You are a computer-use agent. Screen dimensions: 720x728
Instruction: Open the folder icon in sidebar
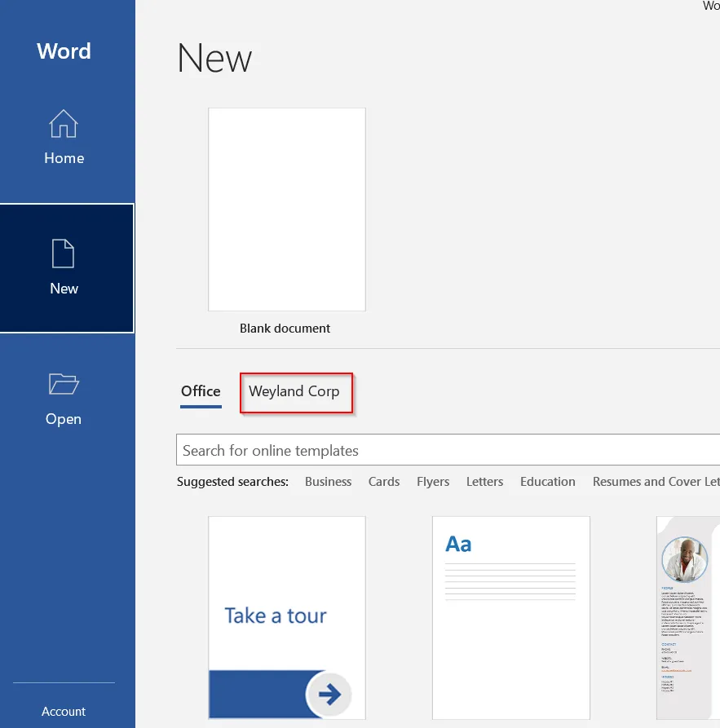[64, 384]
